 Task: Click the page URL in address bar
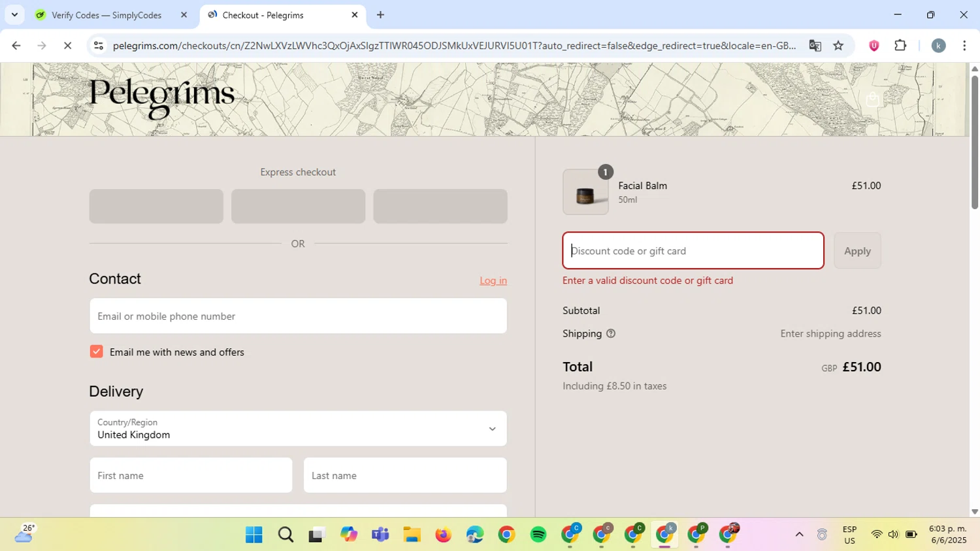click(x=454, y=46)
